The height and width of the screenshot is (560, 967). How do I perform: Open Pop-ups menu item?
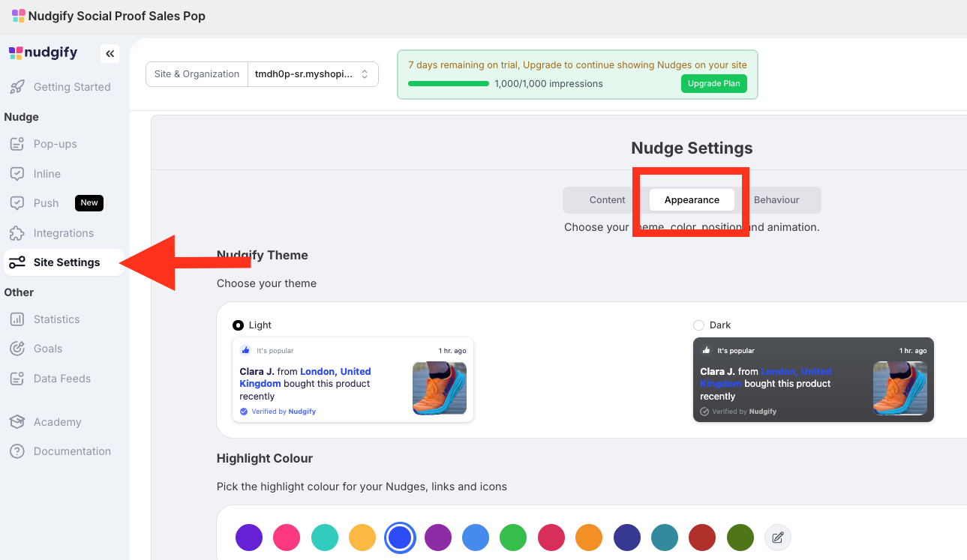[65, 144]
